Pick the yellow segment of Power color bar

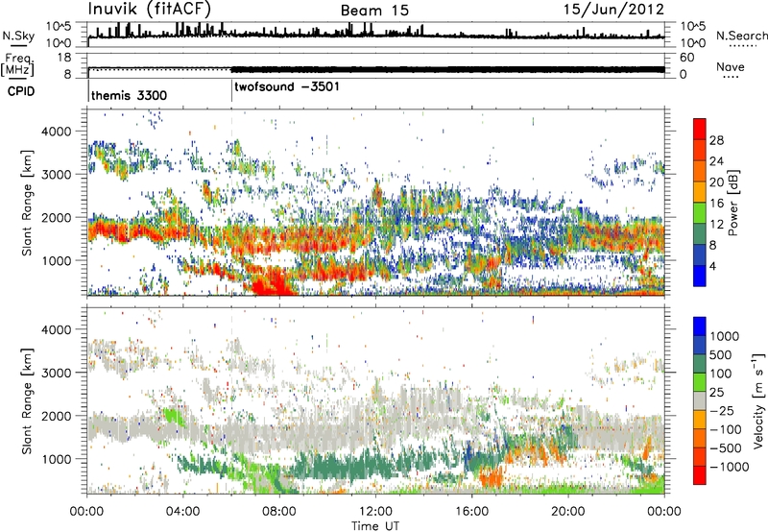[x=700, y=192]
